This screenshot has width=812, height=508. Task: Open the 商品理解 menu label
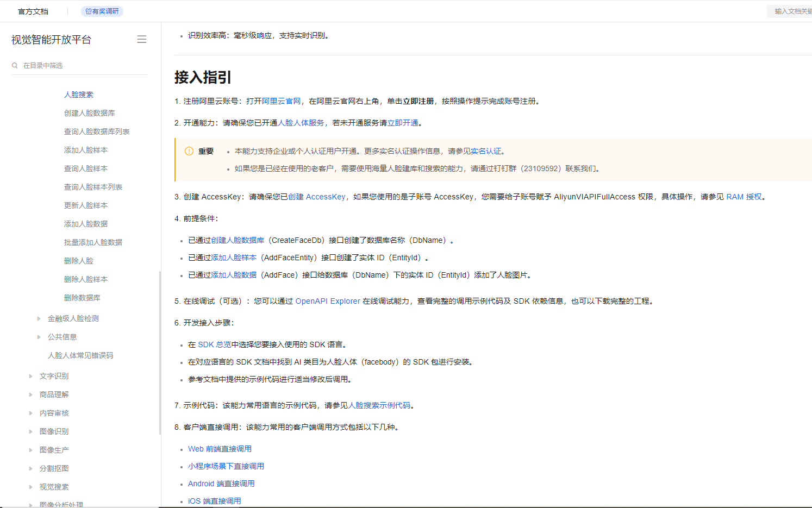pyautogui.click(x=54, y=394)
